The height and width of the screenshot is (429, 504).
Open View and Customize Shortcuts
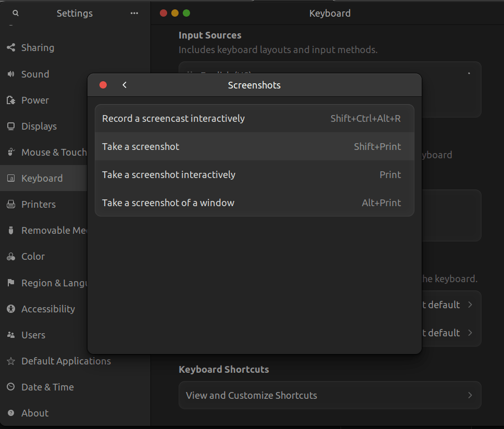pyautogui.click(x=330, y=395)
